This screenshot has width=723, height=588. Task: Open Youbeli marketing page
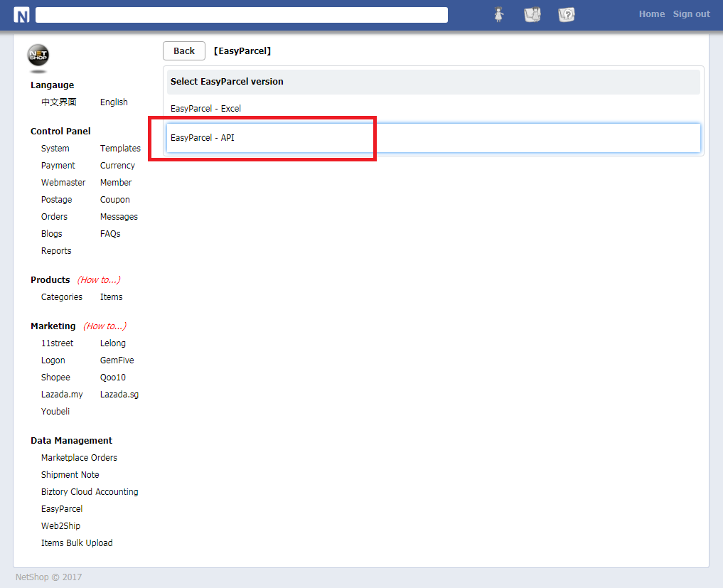pos(55,411)
